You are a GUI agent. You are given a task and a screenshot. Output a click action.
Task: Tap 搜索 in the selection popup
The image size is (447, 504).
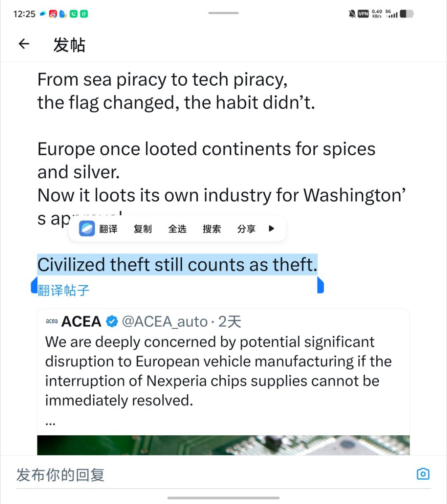coord(211,229)
